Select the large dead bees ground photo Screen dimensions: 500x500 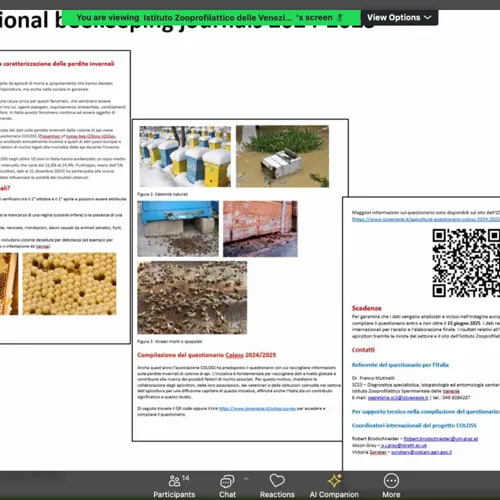192,298
